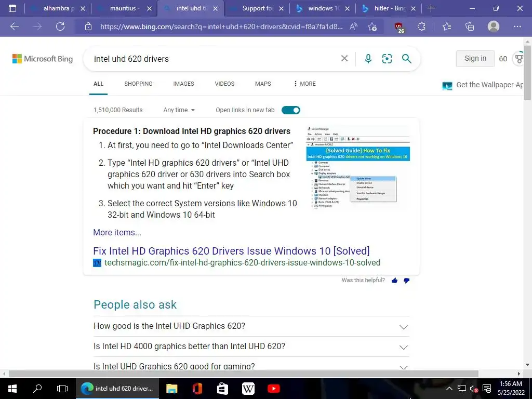Open Windows taskbar search
Image resolution: width=532 pixels, height=399 pixels.
(x=37, y=389)
